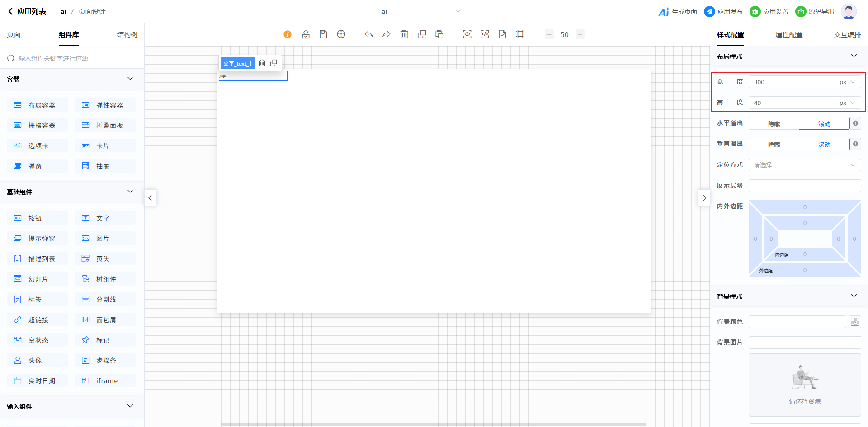This screenshot has width=868, height=427.
Task: Click the 应用发布 button
Action: pyautogui.click(x=723, y=12)
